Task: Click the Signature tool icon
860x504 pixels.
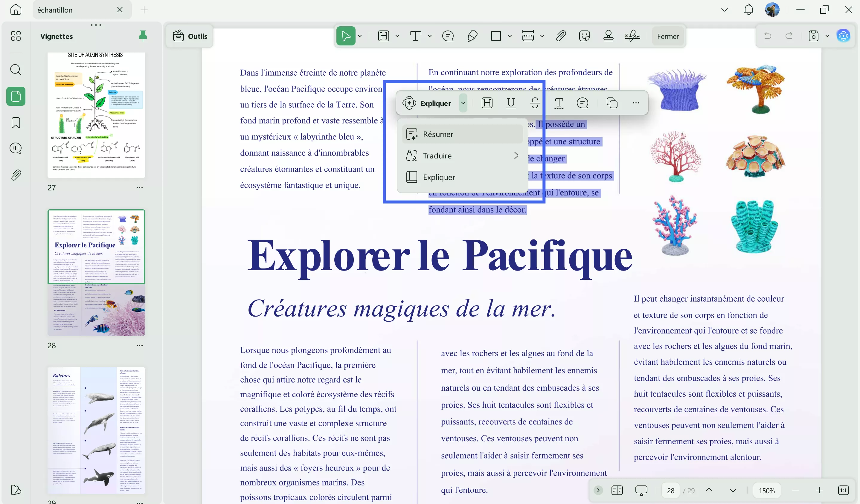Action: pos(632,36)
